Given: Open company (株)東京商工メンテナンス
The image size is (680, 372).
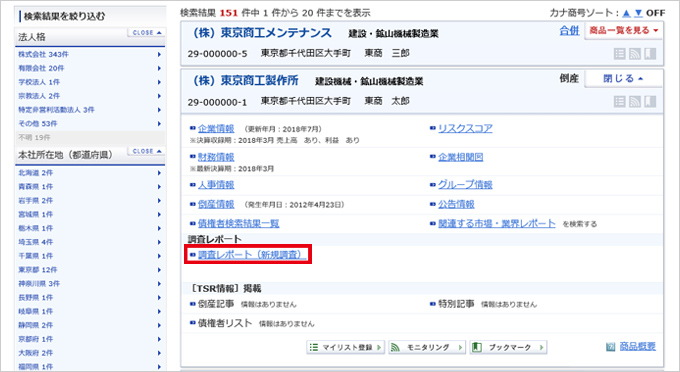Looking at the screenshot, I should pyautogui.click(x=262, y=33).
